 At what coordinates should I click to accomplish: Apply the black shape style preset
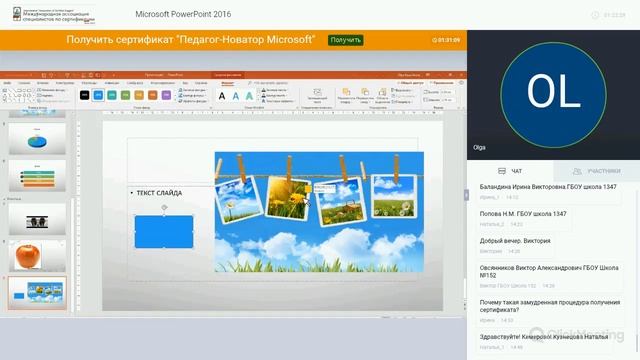tap(84, 95)
